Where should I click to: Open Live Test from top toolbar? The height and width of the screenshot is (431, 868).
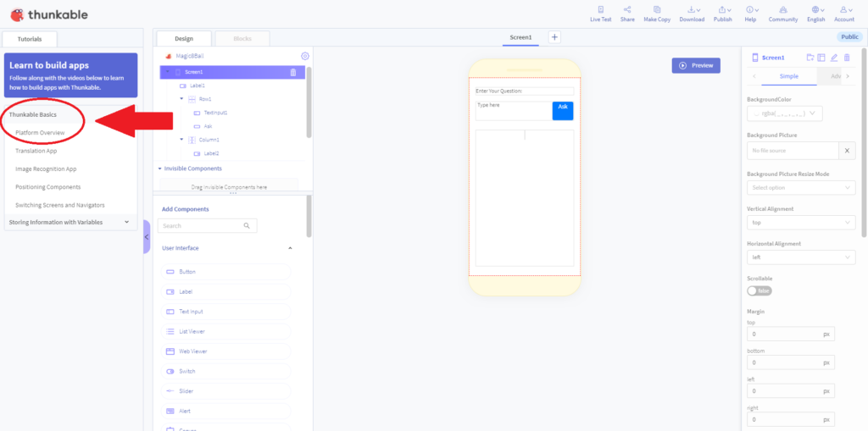click(x=601, y=10)
